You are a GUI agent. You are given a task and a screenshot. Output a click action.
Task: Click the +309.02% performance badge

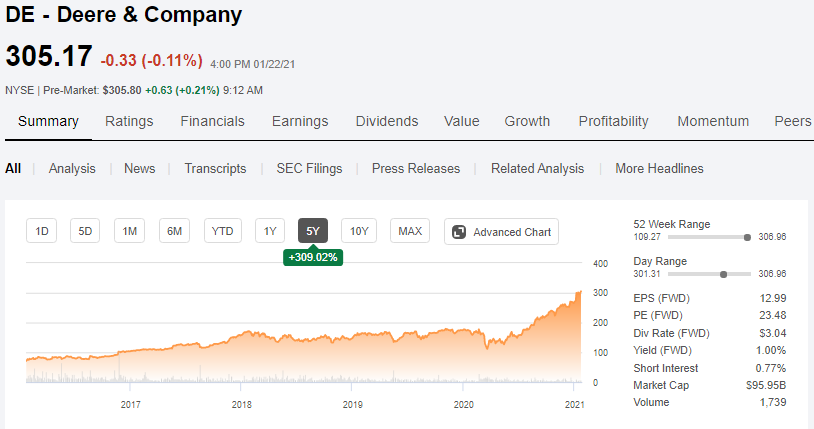click(313, 257)
